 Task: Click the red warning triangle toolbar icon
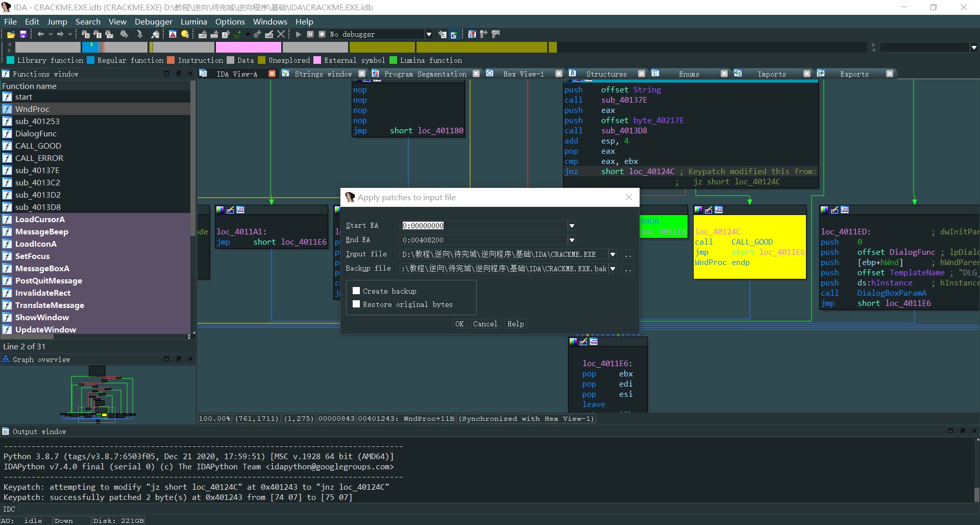(173, 34)
